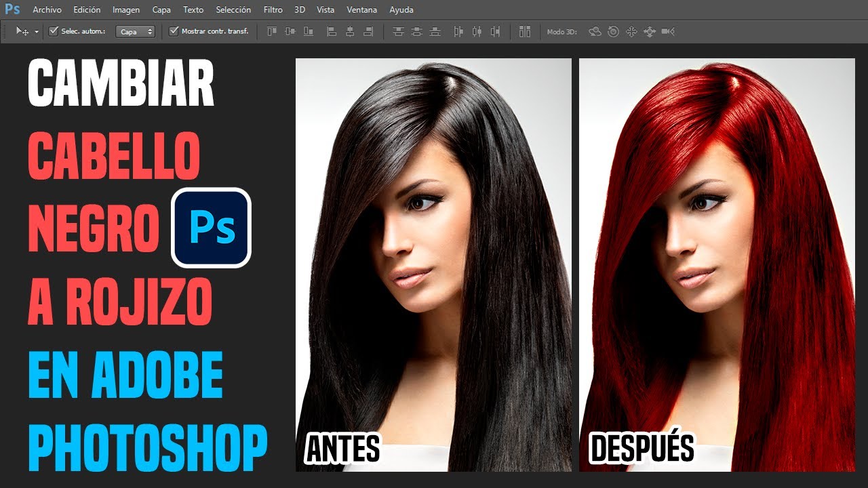Align right edges of layers
This screenshot has width=868, height=488.
(x=368, y=31)
